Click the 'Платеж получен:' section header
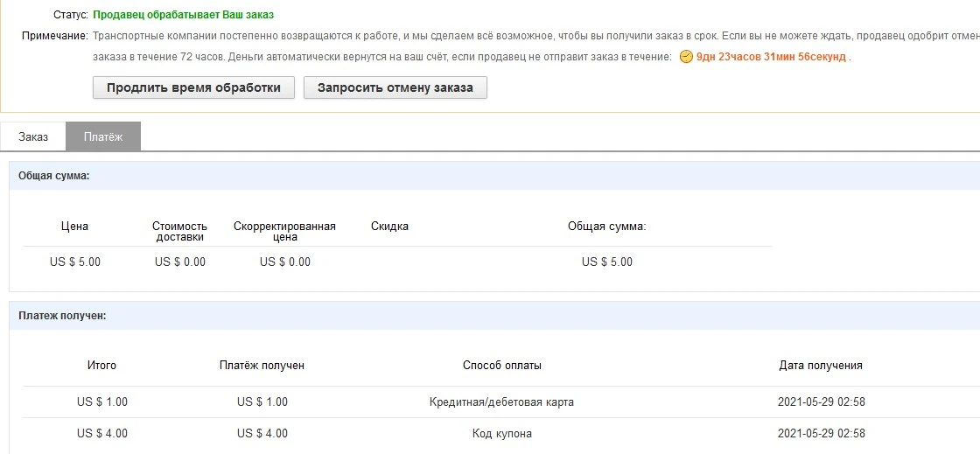The height and width of the screenshot is (454, 980). [x=62, y=316]
